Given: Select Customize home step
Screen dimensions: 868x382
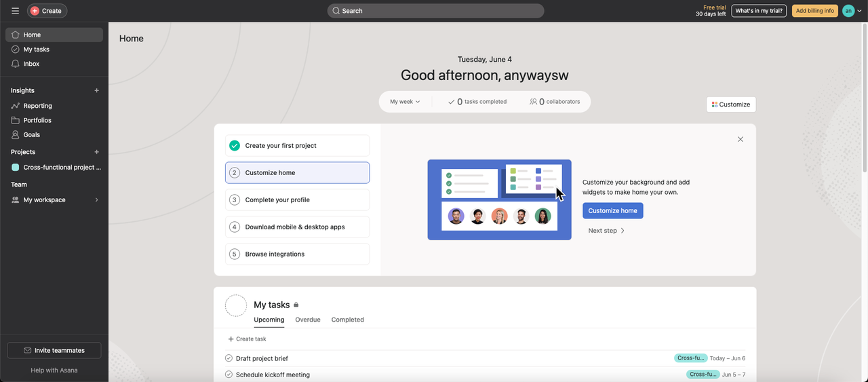Looking at the screenshot, I should pyautogui.click(x=298, y=172).
